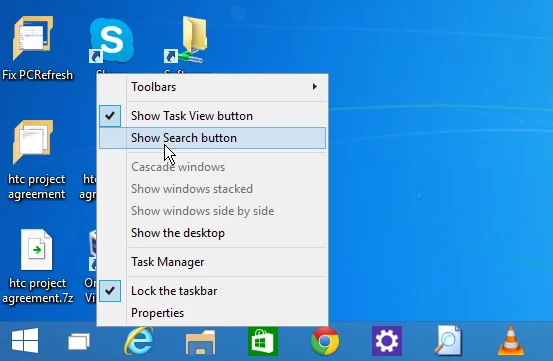Viewport: 553px width, 361px height.
Task: Open Task Manager from context menu
Action: 212,262
